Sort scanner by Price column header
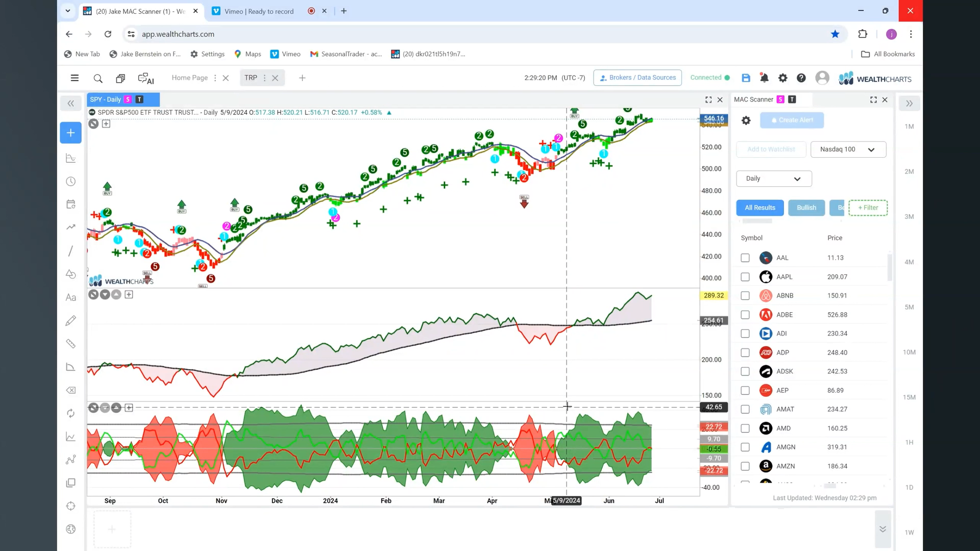 coord(835,238)
